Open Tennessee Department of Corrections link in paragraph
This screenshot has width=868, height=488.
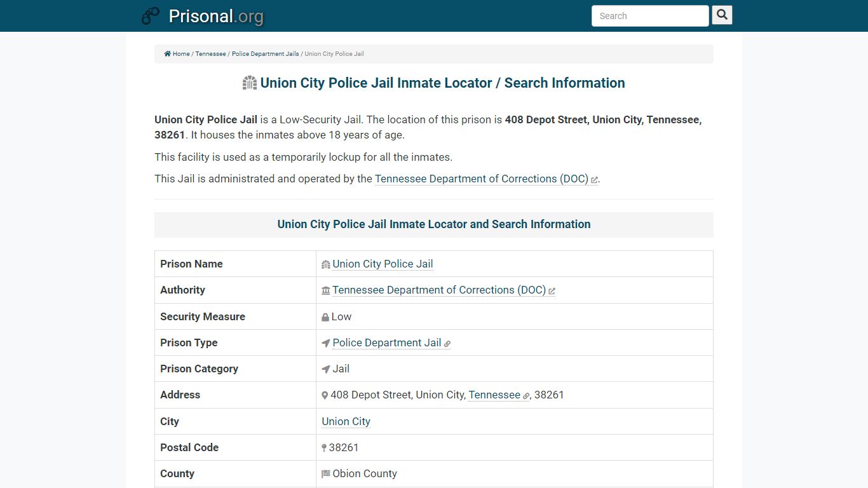click(x=482, y=179)
